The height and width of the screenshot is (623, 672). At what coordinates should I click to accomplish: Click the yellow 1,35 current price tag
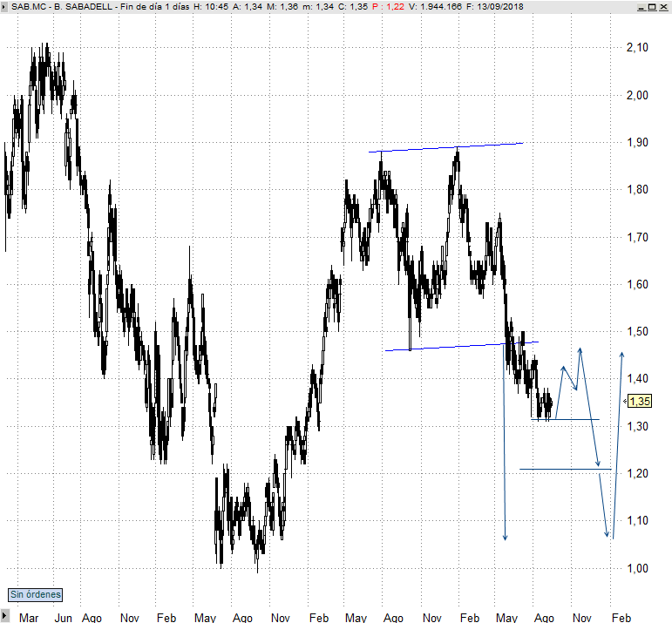pyautogui.click(x=640, y=402)
